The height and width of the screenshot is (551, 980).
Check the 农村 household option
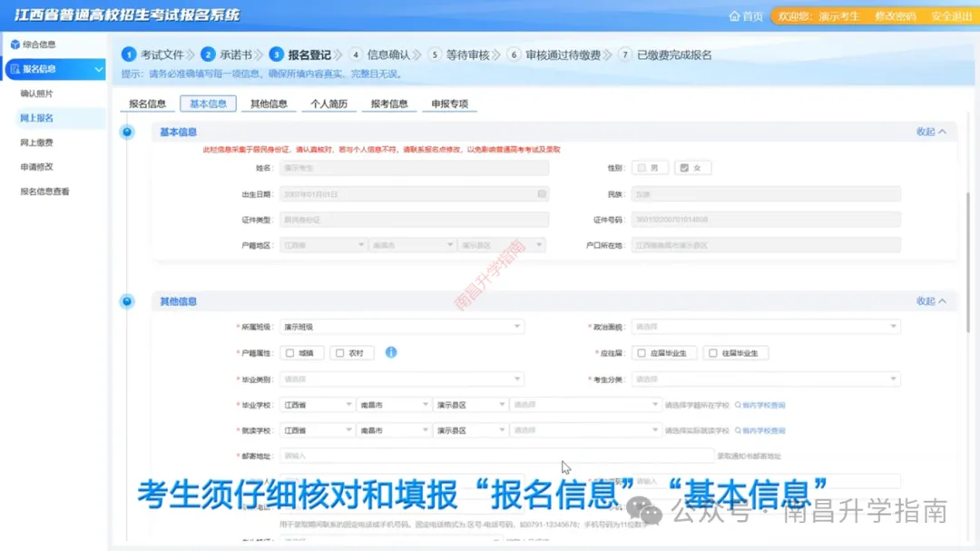pos(340,353)
